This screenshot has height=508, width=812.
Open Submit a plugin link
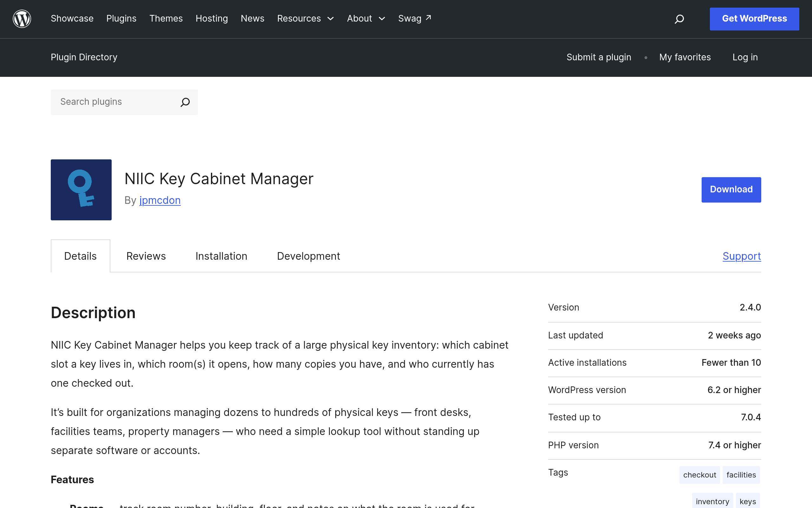tap(599, 57)
